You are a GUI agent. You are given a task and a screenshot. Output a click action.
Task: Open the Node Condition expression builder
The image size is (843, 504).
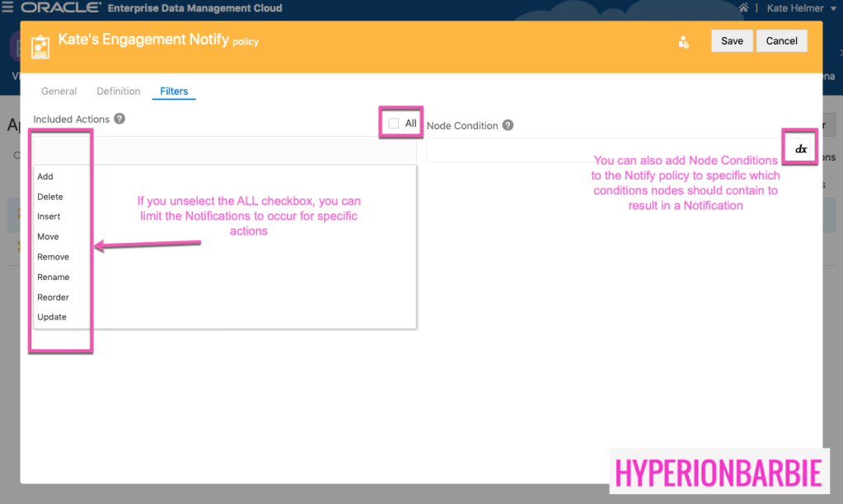point(800,149)
